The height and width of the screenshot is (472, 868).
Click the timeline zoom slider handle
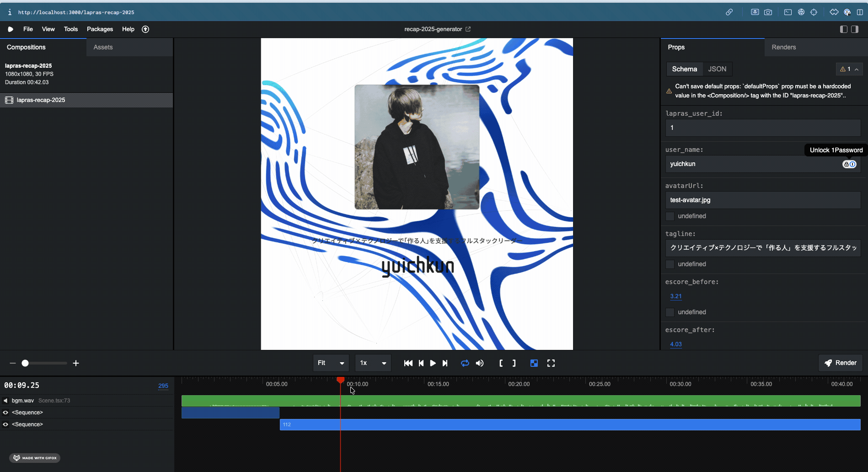(25, 363)
